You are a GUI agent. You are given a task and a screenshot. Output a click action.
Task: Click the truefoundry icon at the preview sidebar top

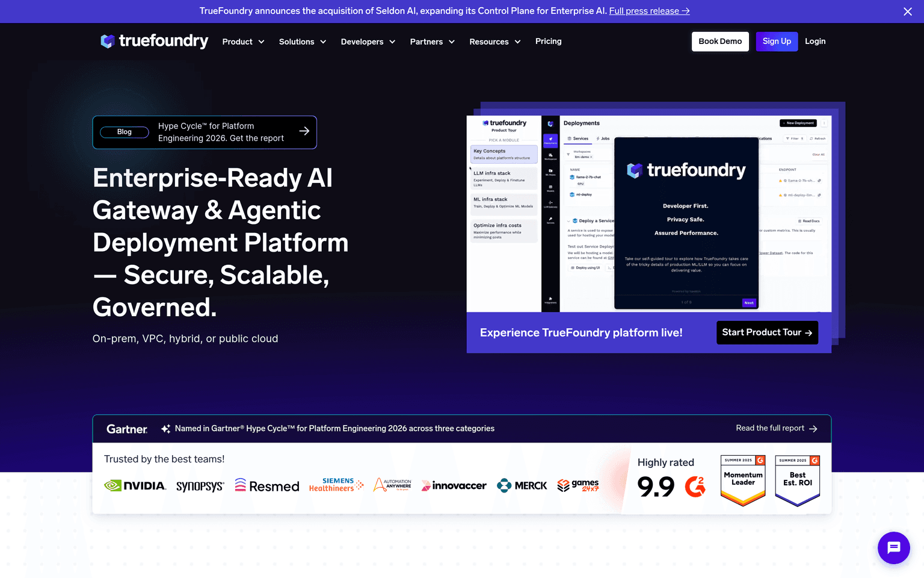tap(550, 123)
